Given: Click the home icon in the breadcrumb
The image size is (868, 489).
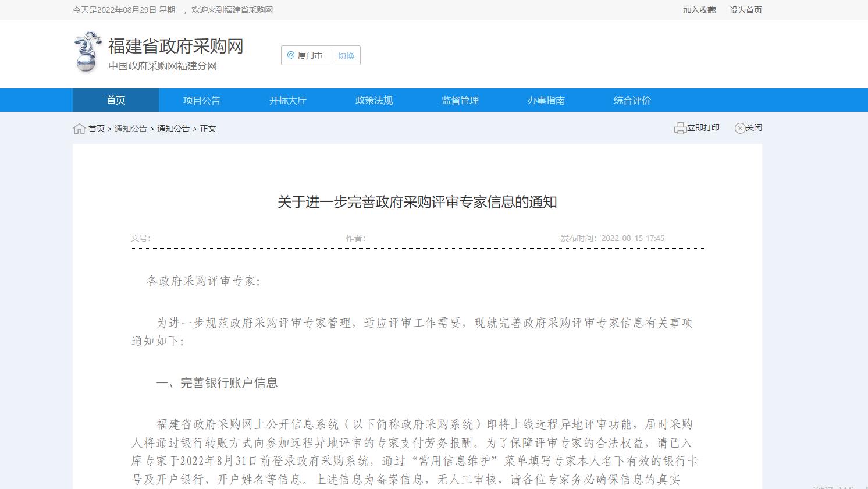Looking at the screenshot, I should point(79,129).
